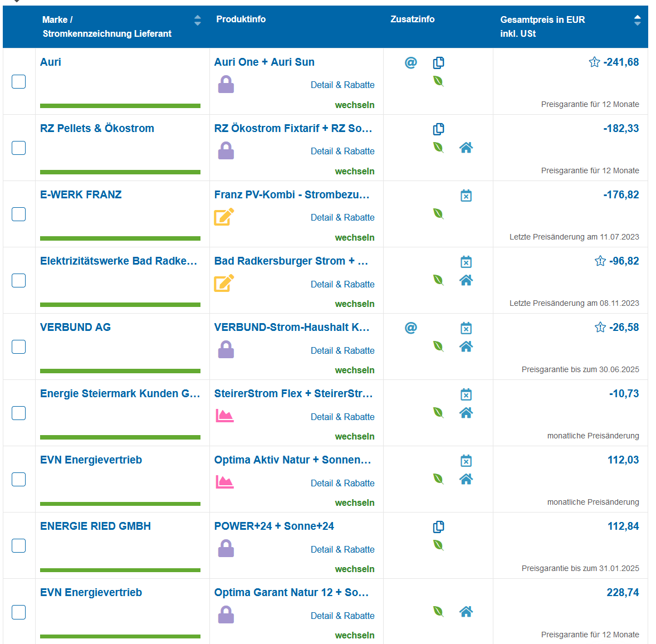656x644 pixels.
Task: Click the total price -182,33
Action: pyautogui.click(x=621, y=129)
